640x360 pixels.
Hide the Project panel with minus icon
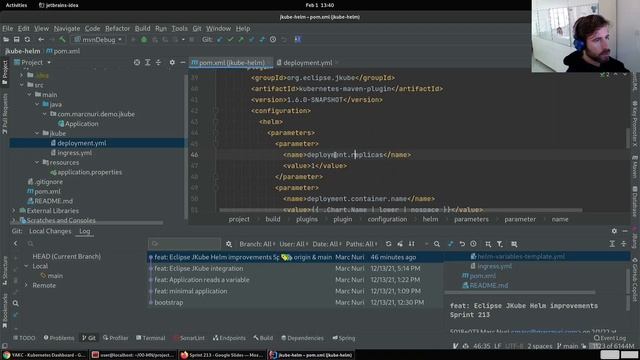pyautogui.click(x=182, y=62)
